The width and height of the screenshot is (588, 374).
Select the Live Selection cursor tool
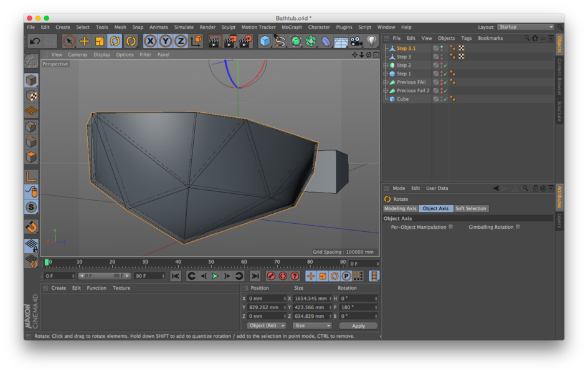(69, 41)
